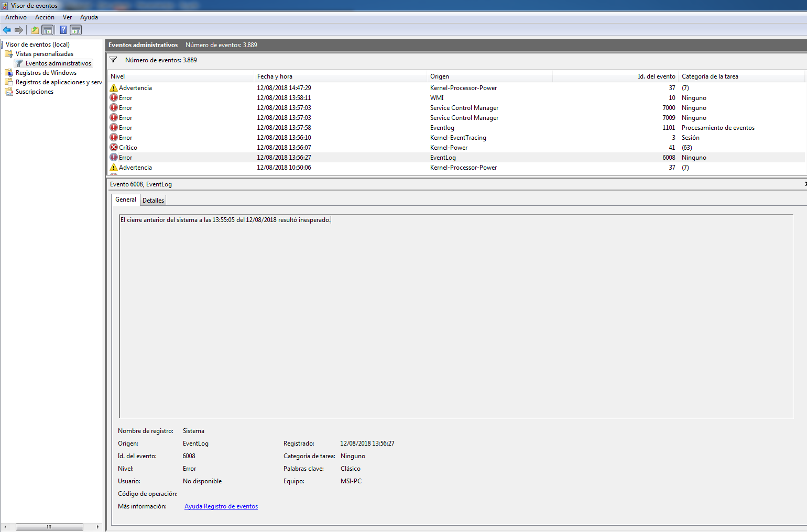Toggle the action pane show/hide button
This screenshot has height=532, width=807.
76,30
